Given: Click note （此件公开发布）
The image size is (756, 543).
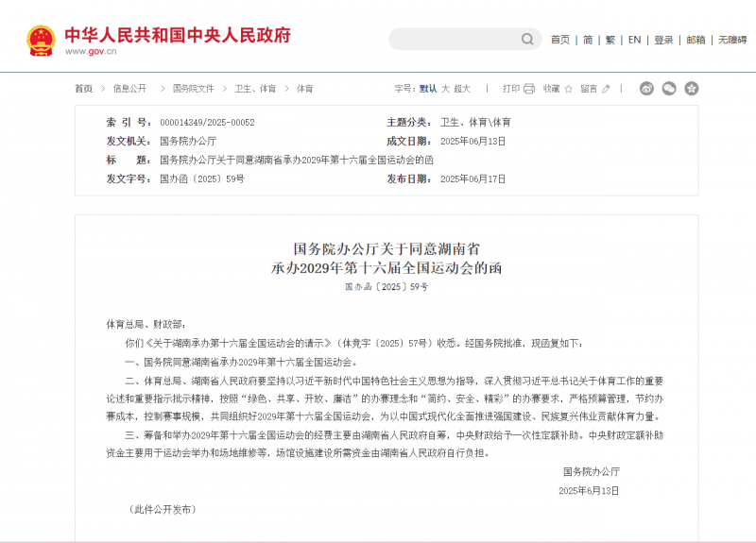Looking at the screenshot, I should pos(163,509).
